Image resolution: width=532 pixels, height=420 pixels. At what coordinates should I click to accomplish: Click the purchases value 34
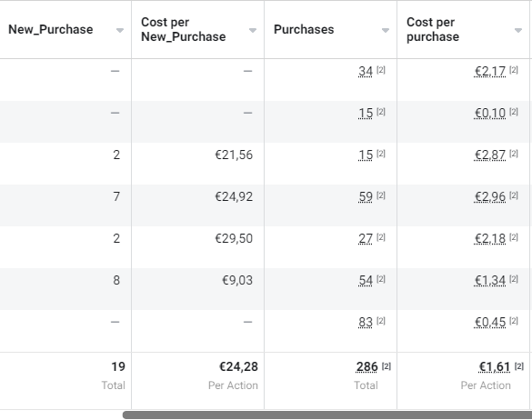click(366, 72)
